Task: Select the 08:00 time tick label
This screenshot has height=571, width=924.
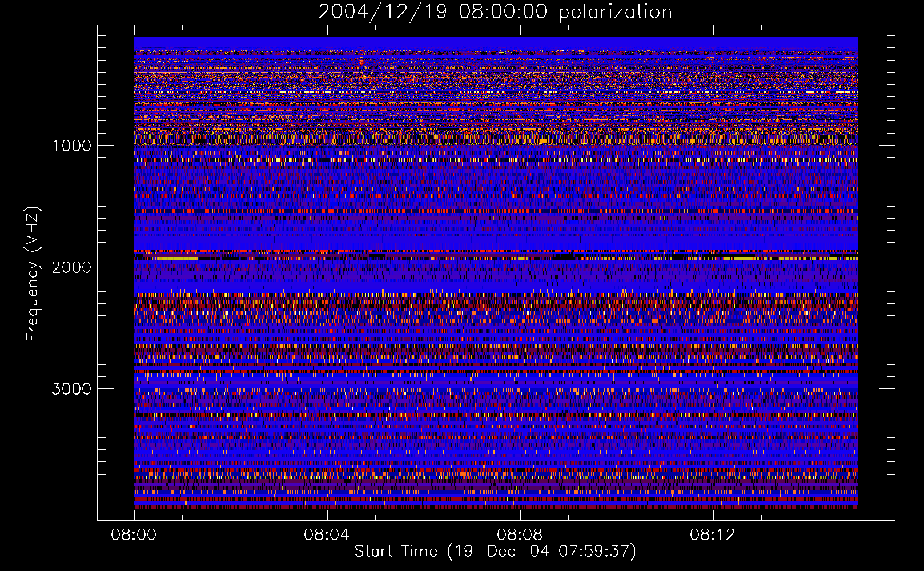Action: pyautogui.click(x=134, y=535)
